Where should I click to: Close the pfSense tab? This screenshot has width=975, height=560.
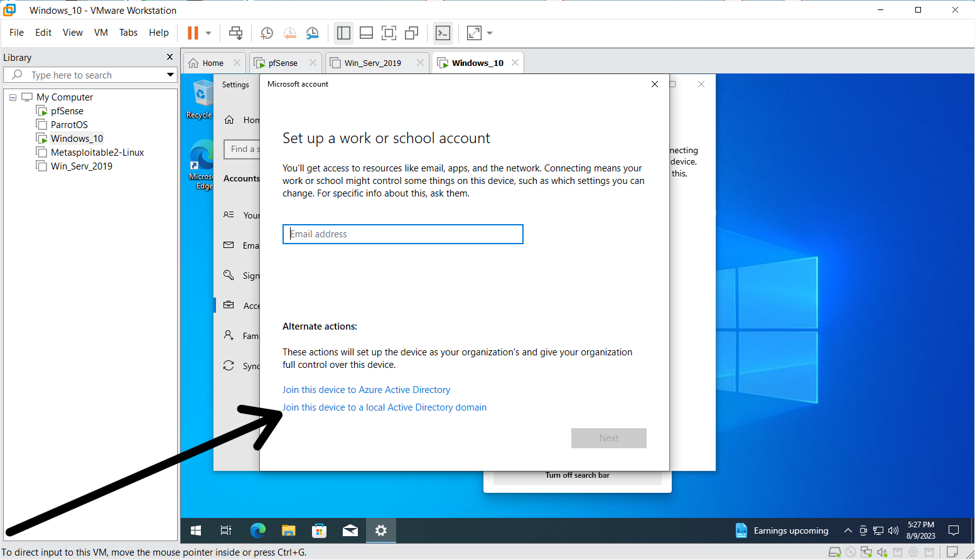pos(313,63)
